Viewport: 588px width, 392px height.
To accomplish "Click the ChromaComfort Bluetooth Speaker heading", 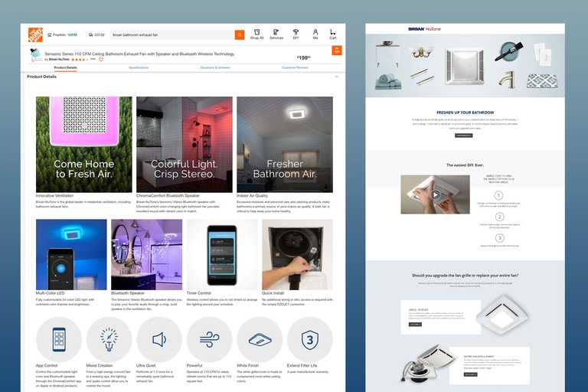I will tap(168, 196).
